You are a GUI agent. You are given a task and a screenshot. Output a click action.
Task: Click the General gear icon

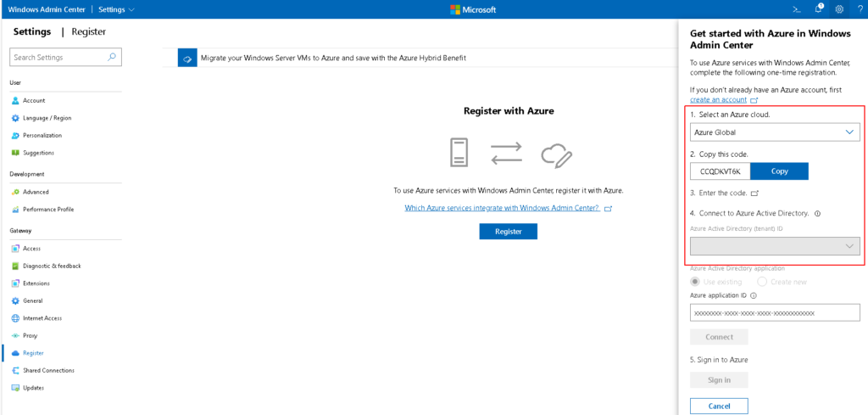15,301
